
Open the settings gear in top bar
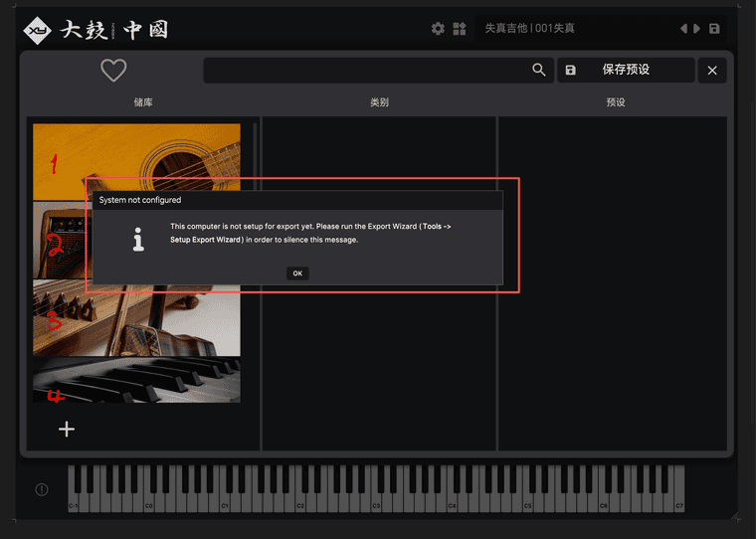point(438,29)
